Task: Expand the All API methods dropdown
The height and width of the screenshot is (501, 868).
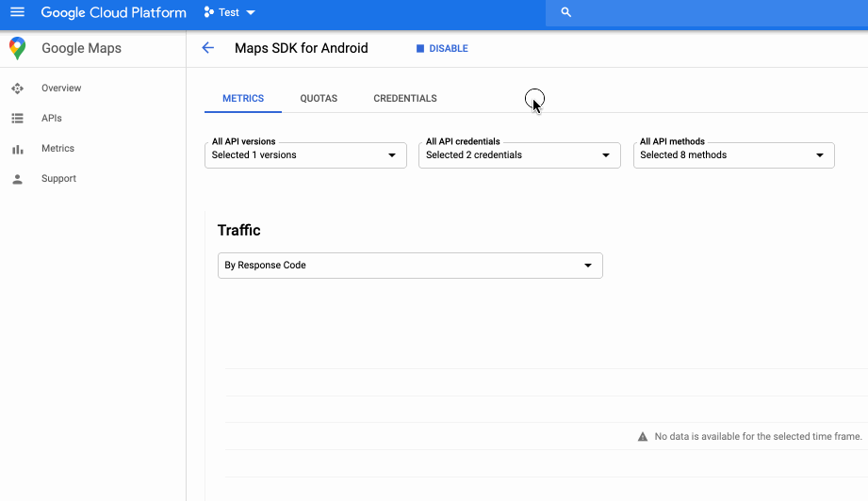Action: (x=733, y=155)
